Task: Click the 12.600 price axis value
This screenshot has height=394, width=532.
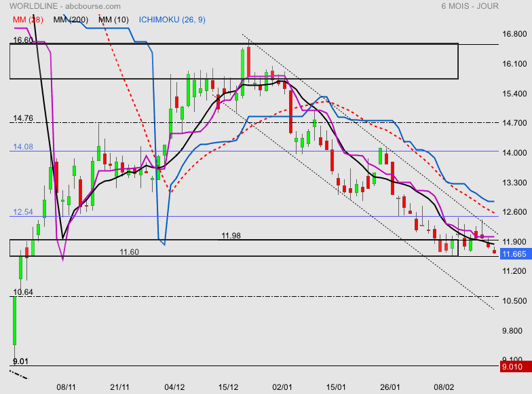Action: [514, 212]
